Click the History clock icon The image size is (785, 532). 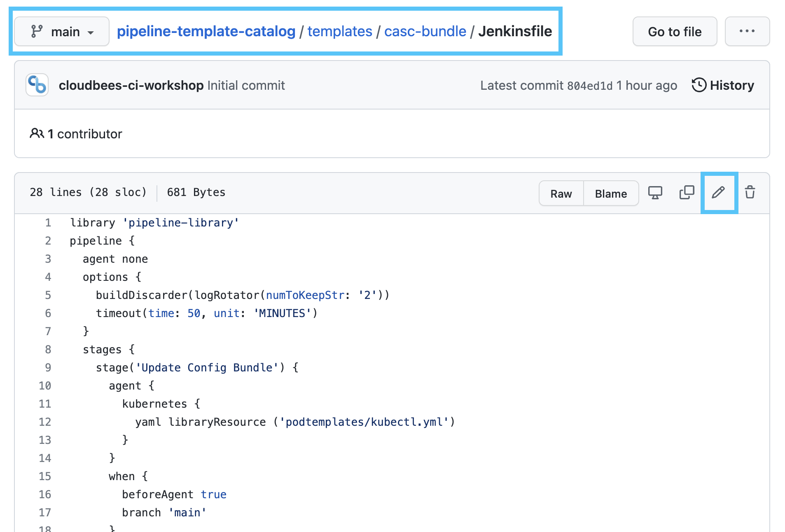pos(699,85)
